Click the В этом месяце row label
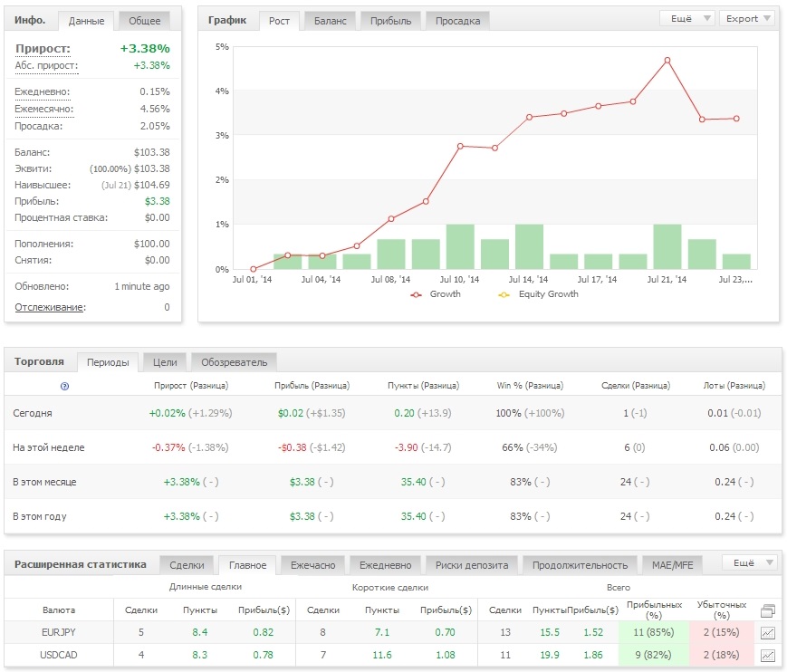 pyautogui.click(x=44, y=483)
